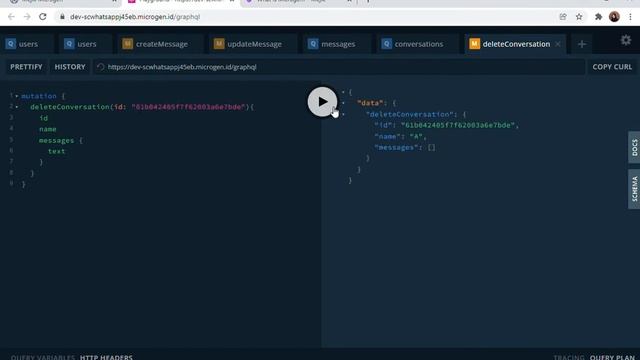Viewport: 640px width, 360px height.
Task: Go back in the browser
Action: pyautogui.click(x=11, y=17)
